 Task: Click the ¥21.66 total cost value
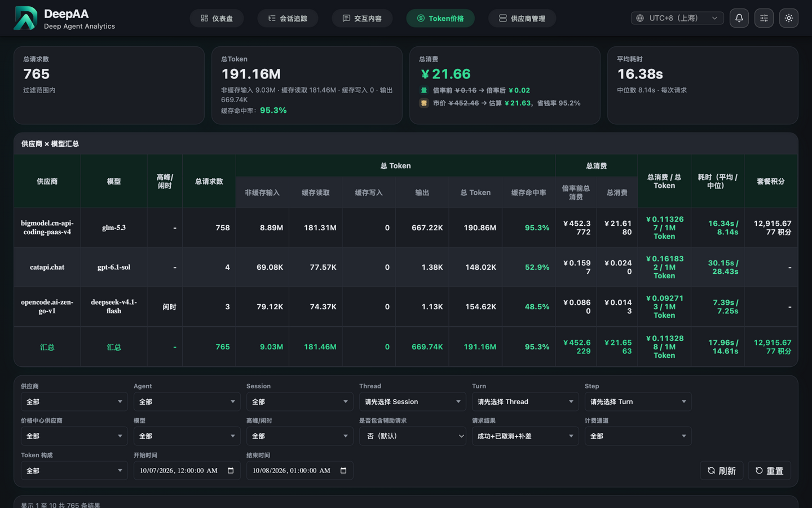tap(445, 74)
